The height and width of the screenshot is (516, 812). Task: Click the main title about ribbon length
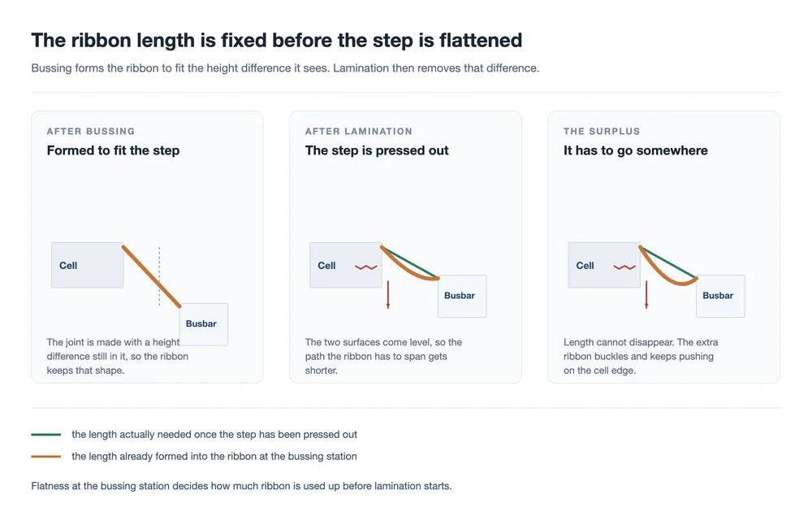tap(277, 41)
